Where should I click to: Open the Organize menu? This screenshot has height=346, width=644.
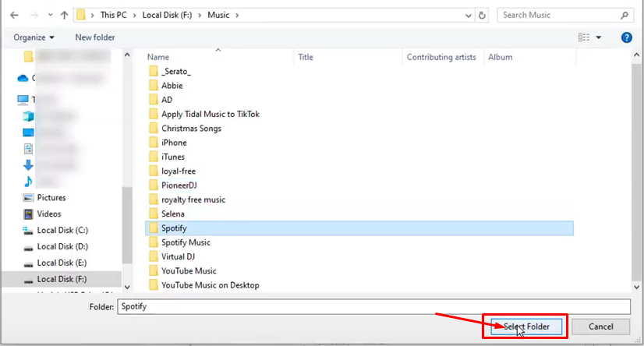34,37
